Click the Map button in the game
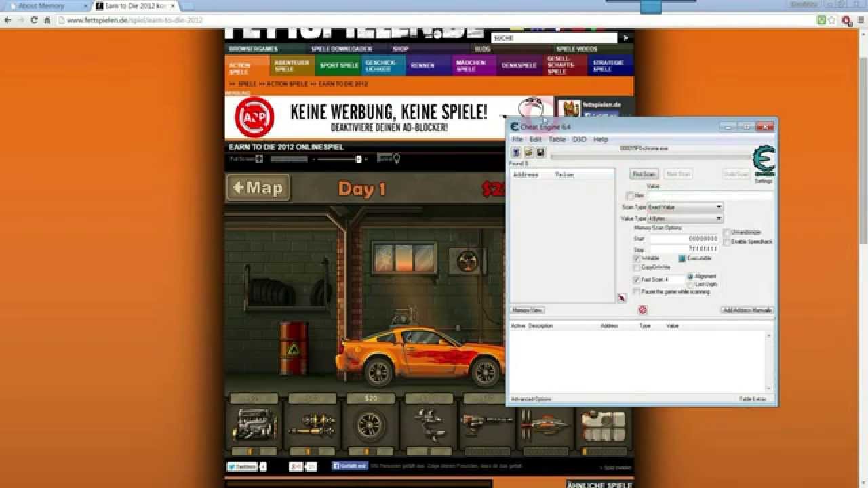Image resolution: width=868 pixels, height=488 pixels. click(258, 188)
